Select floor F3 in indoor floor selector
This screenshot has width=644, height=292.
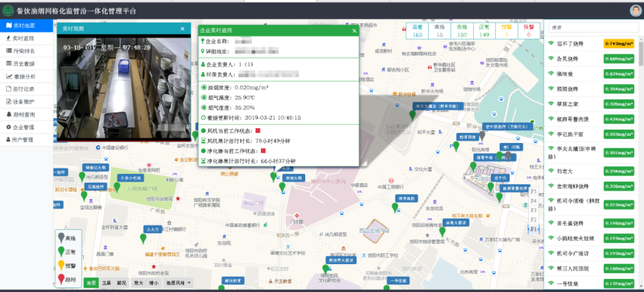pos(534,210)
